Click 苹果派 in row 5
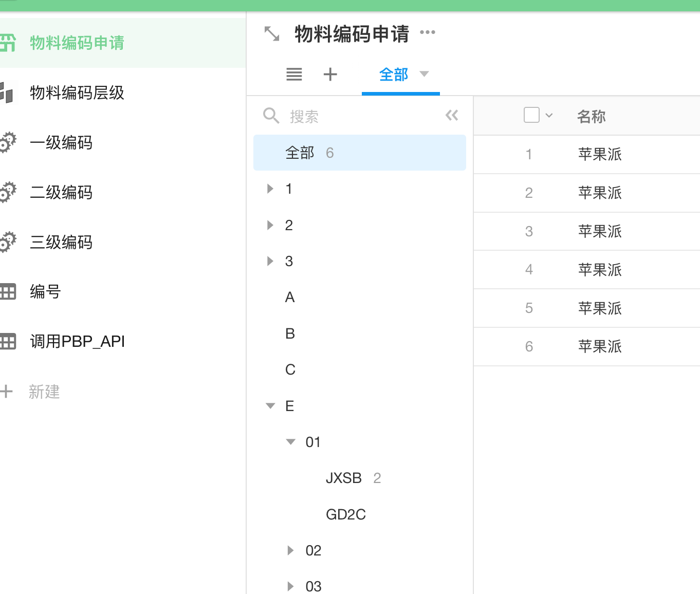 click(x=600, y=308)
